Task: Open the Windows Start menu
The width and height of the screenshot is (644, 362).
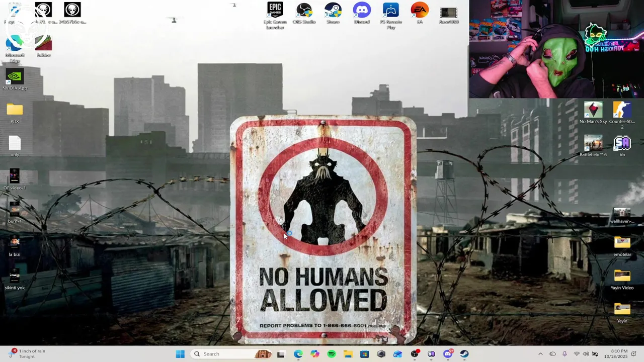Action: tap(180, 354)
